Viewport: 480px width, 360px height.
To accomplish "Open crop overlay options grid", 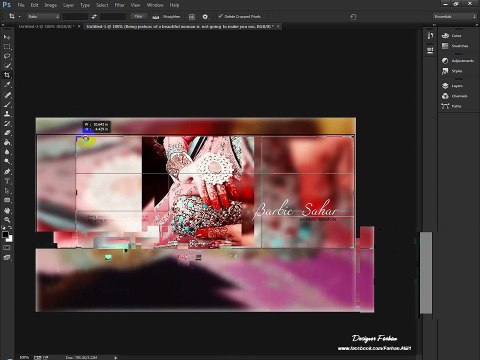I will pyautogui.click(x=192, y=16).
